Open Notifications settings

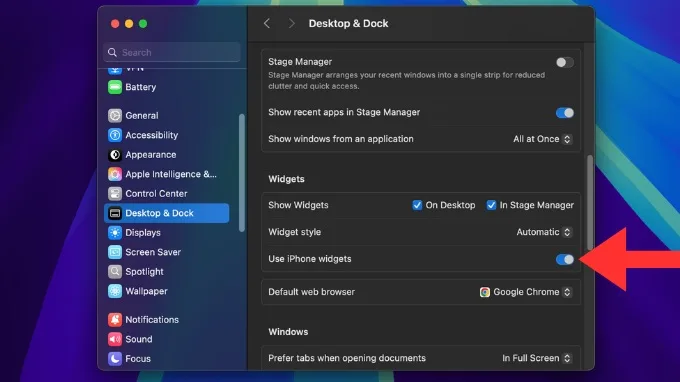coord(167,320)
